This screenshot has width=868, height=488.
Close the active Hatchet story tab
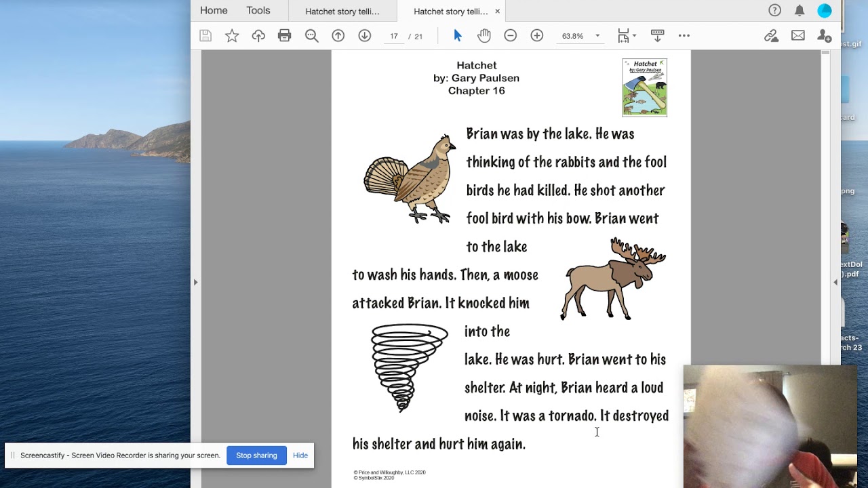497,11
